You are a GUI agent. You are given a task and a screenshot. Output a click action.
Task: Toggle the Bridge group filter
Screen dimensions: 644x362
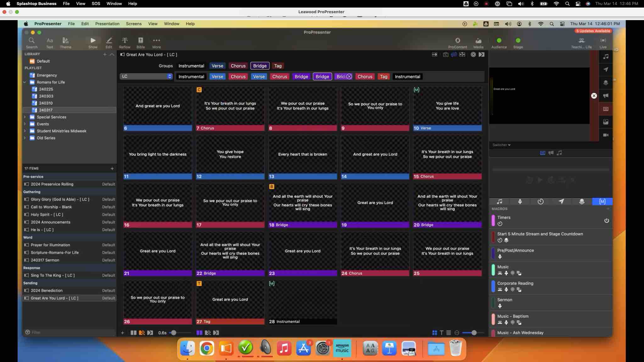(x=260, y=66)
